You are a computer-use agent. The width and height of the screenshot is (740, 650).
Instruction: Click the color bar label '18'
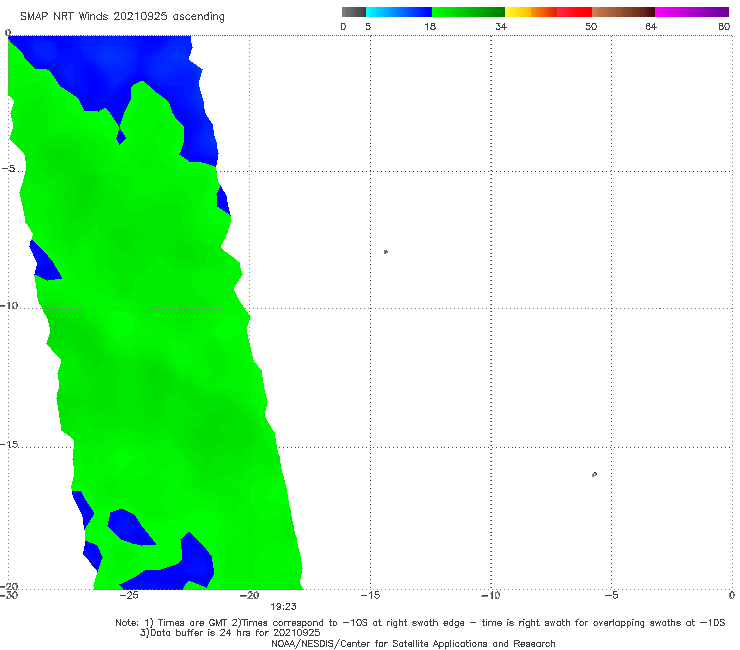pyautogui.click(x=430, y=26)
